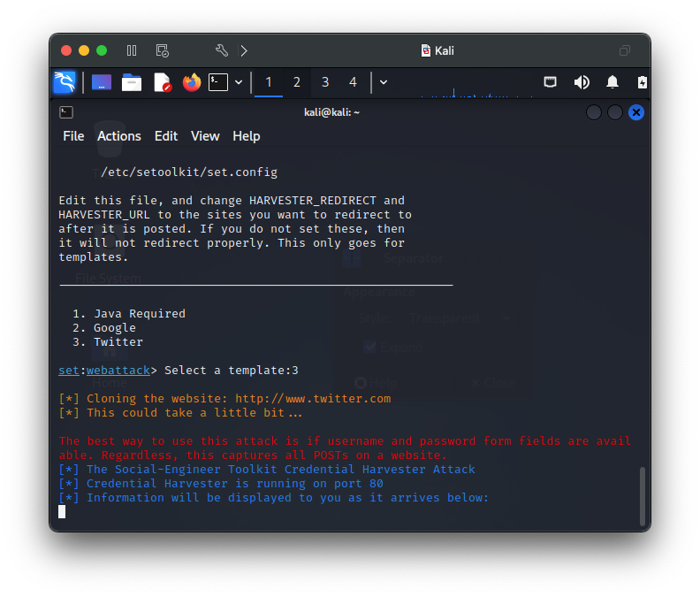The width and height of the screenshot is (700, 597).
Task: Pause the VM with pause icon
Action: (131, 50)
